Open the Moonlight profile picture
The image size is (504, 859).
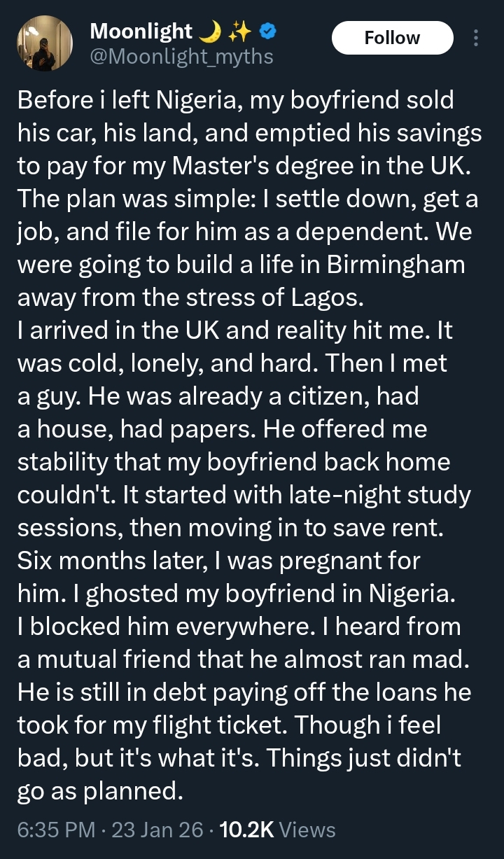(x=45, y=43)
